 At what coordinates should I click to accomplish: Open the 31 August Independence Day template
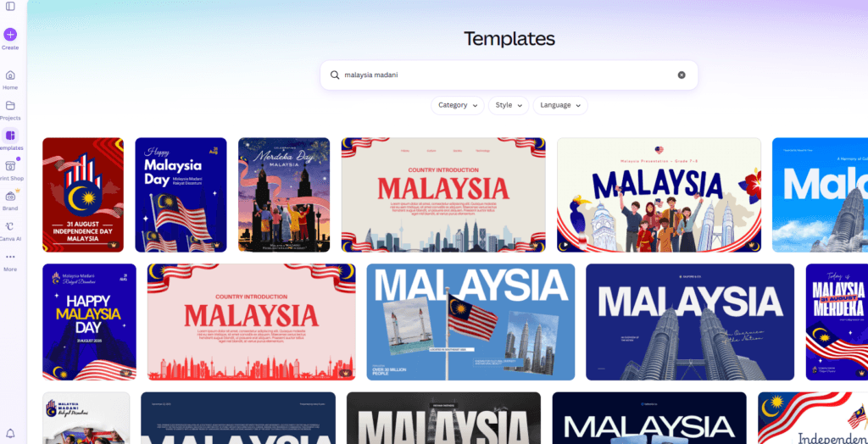[83, 195]
